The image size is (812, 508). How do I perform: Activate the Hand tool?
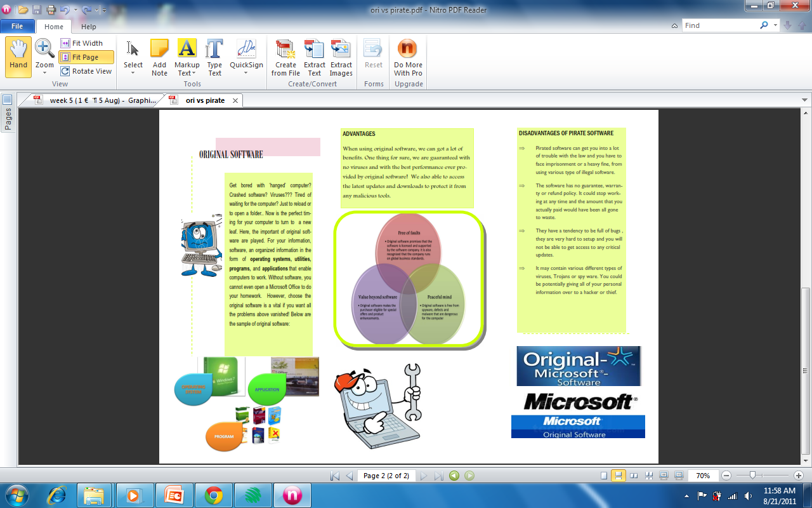[18, 57]
